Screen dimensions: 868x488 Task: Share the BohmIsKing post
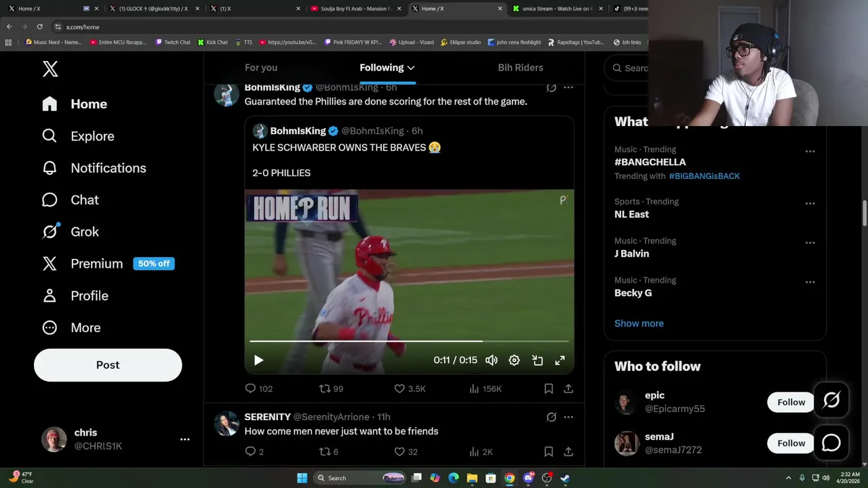[x=568, y=388]
